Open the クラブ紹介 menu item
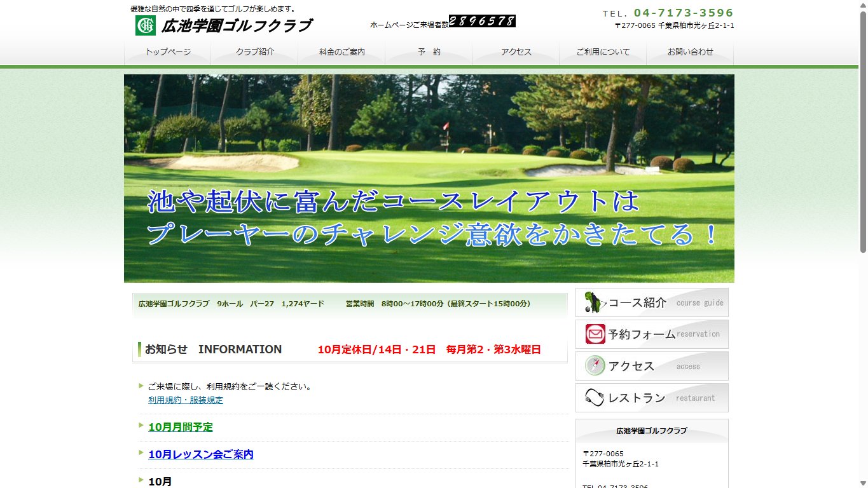 point(255,52)
